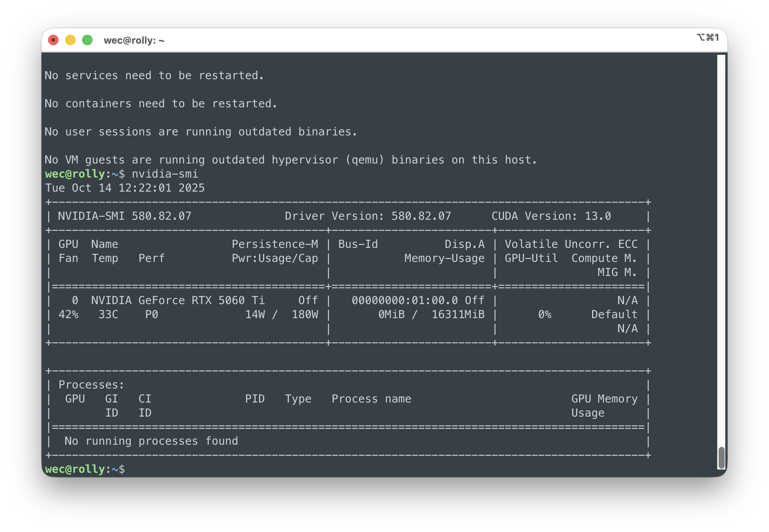Screen dimensions: 769x532
Task: Click the No services need restarting line
Action: [154, 75]
